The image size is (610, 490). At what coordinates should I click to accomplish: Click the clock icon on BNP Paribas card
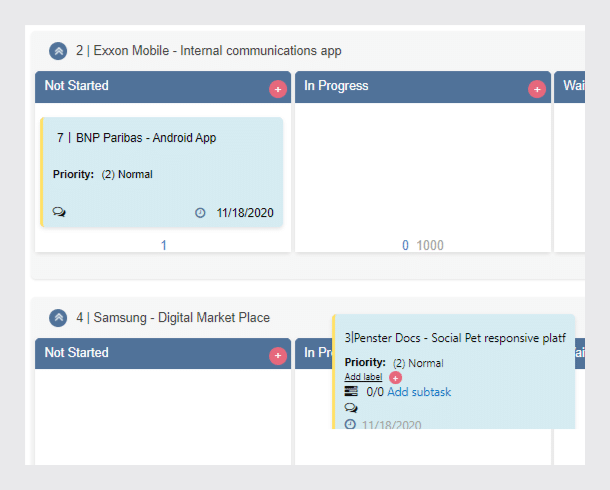200,213
